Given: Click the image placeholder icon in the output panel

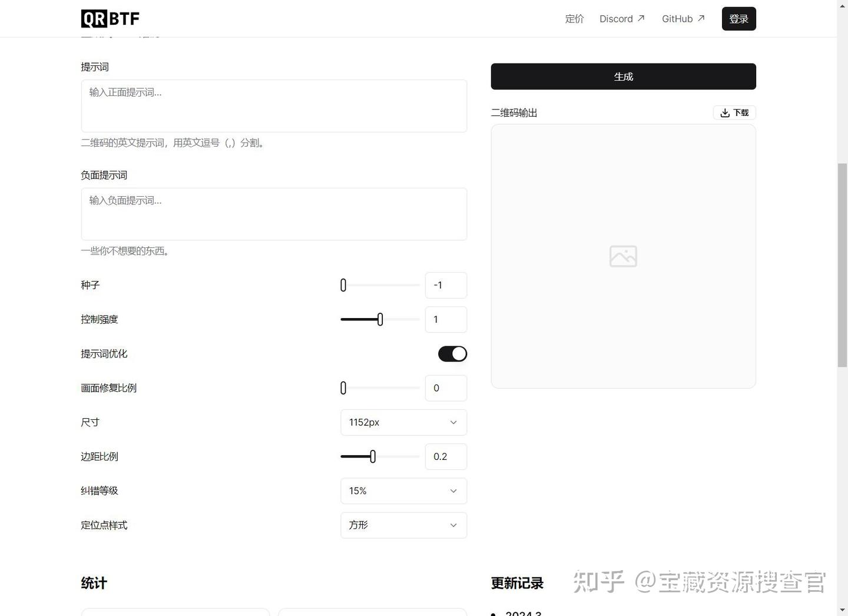Looking at the screenshot, I should coord(623,256).
